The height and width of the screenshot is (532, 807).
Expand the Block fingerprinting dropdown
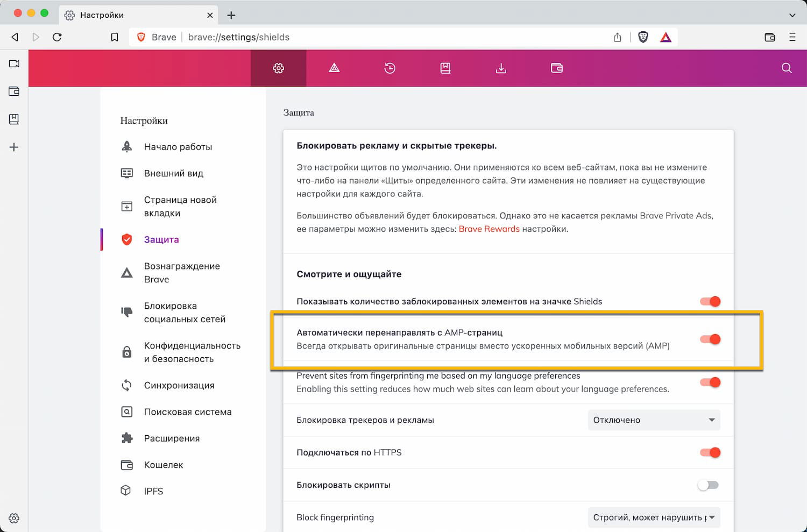tap(654, 517)
